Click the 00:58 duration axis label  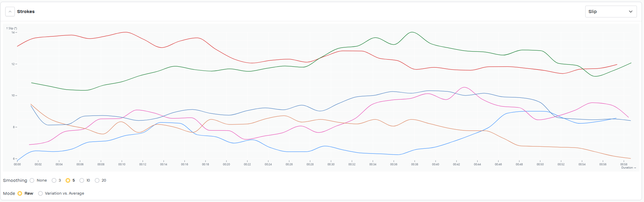coord(624,164)
